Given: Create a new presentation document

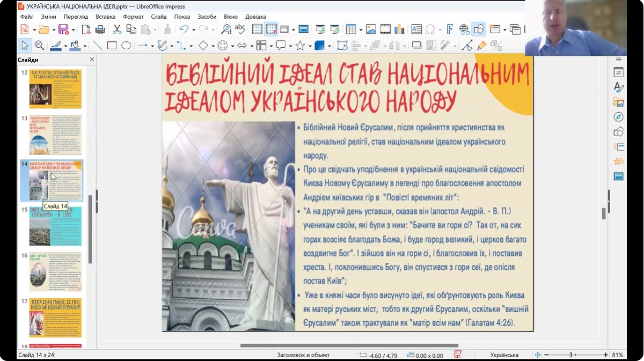Looking at the screenshot, I should (25, 30).
